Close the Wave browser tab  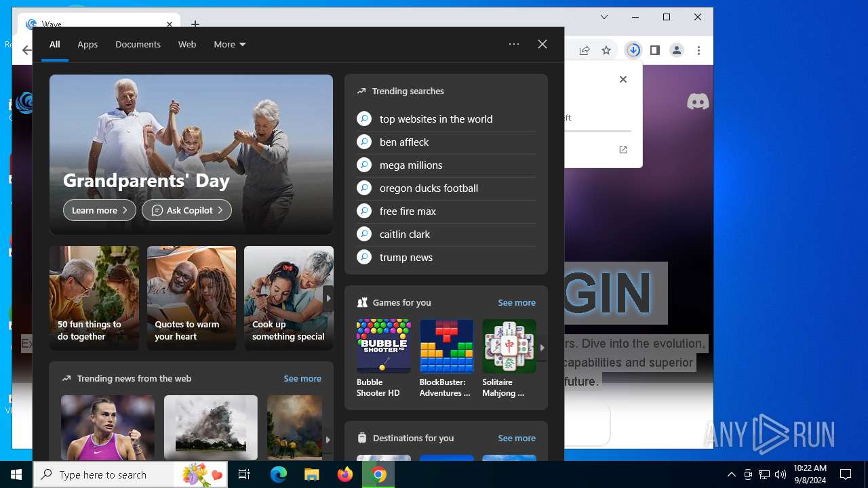tap(170, 24)
